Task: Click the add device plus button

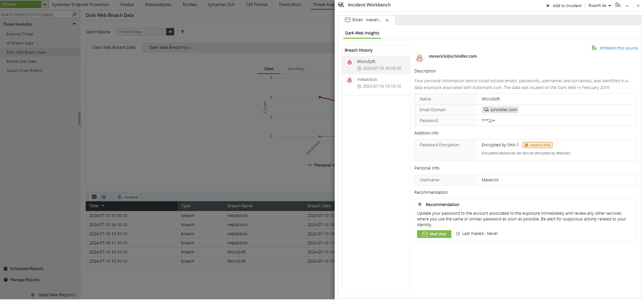Action: [x=170, y=32]
